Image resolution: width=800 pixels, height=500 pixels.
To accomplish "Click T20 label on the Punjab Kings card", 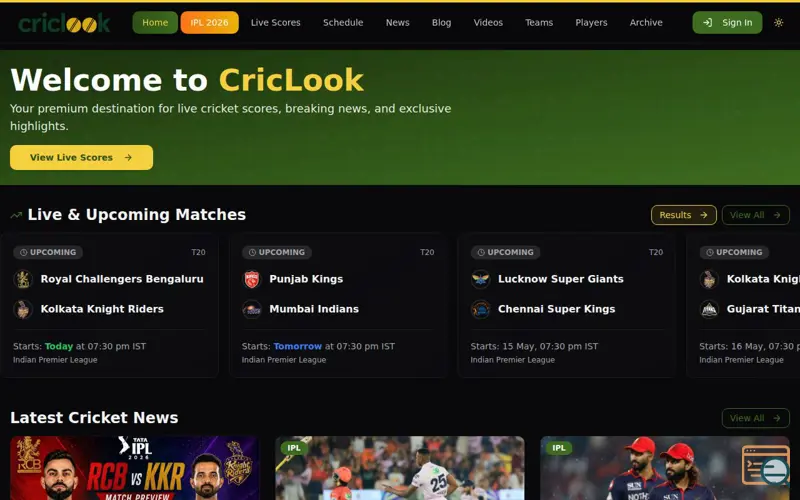I will point(427,252).
